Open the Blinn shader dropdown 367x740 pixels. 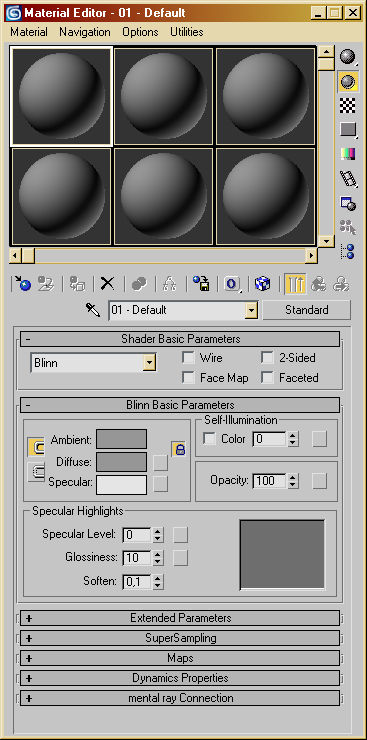[x=150, y=363]
